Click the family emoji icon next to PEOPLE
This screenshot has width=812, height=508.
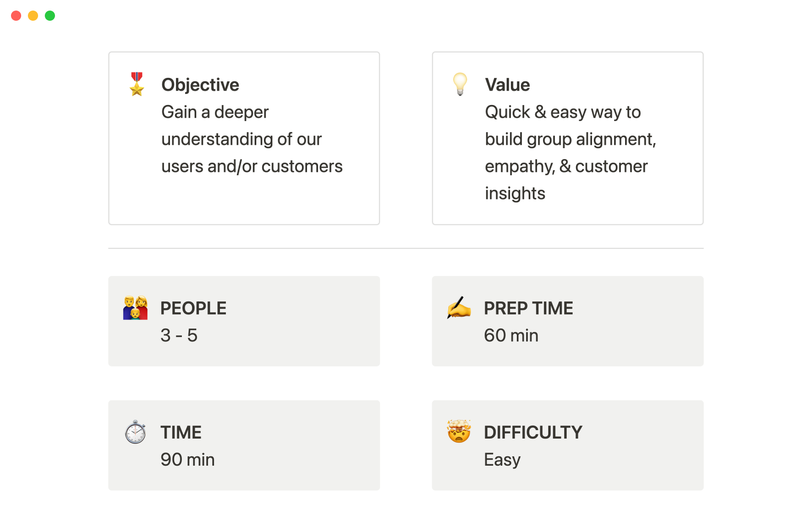[x=135, y=308]
